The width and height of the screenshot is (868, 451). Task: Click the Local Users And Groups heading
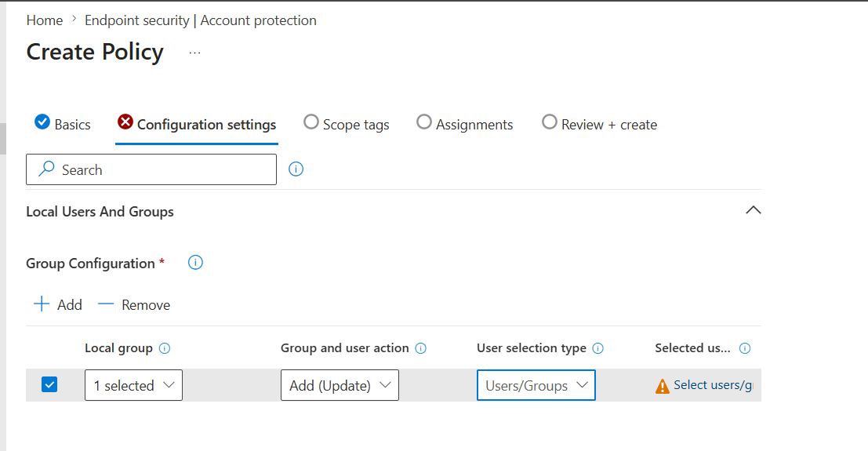point(100,212)
